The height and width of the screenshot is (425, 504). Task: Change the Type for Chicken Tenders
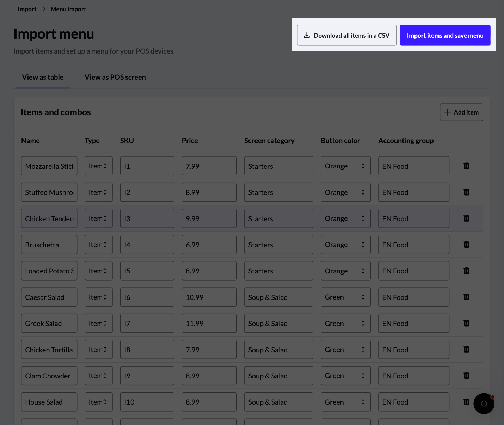(99, 218)
